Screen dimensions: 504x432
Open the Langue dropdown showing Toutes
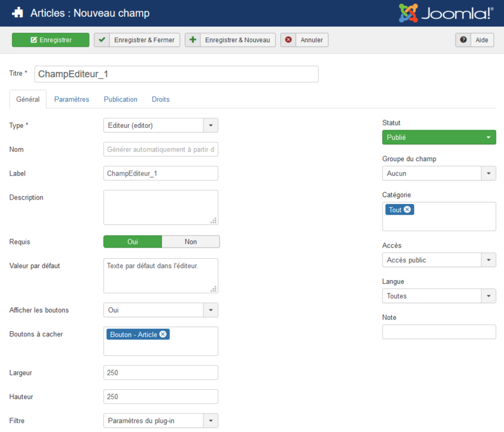[438, 296]
